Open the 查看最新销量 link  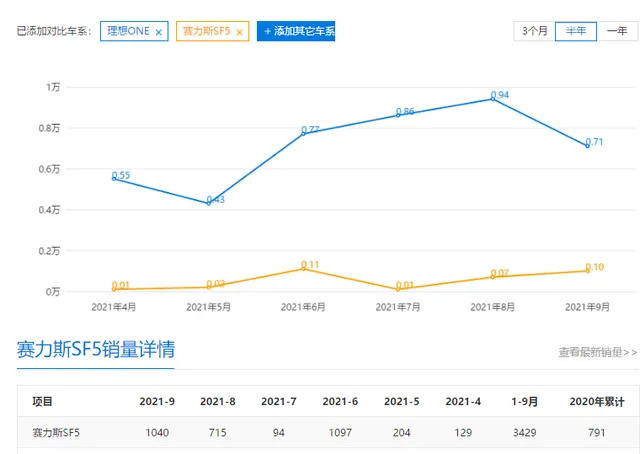coord(597,352)
